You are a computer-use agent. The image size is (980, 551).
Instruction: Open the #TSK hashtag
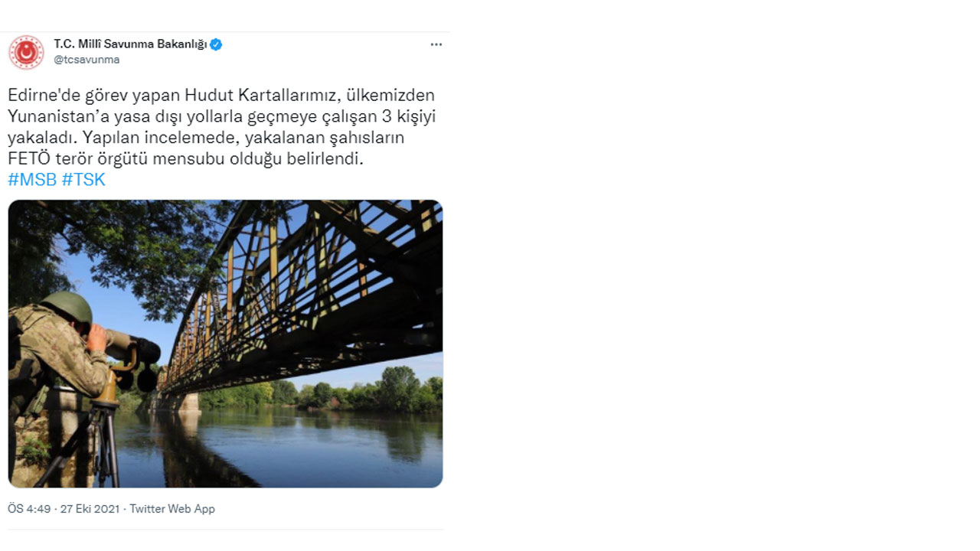[x=85, y=179]
